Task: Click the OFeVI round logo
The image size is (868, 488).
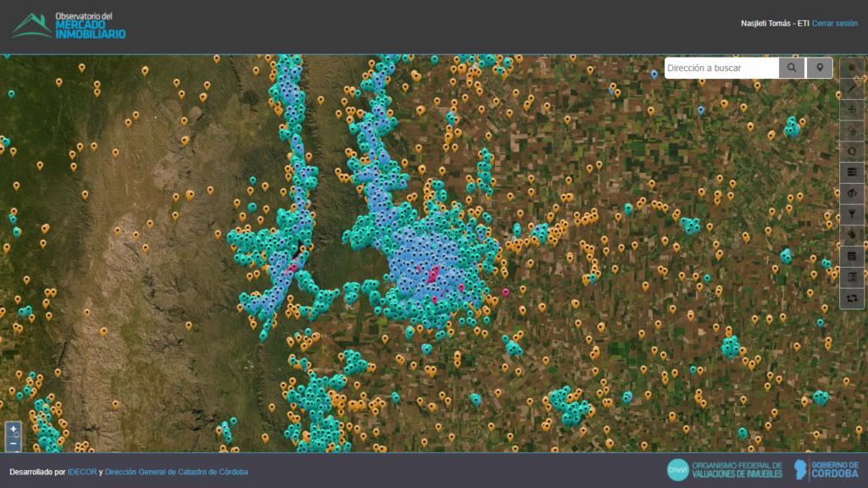Action: click(x=677, y=469)
